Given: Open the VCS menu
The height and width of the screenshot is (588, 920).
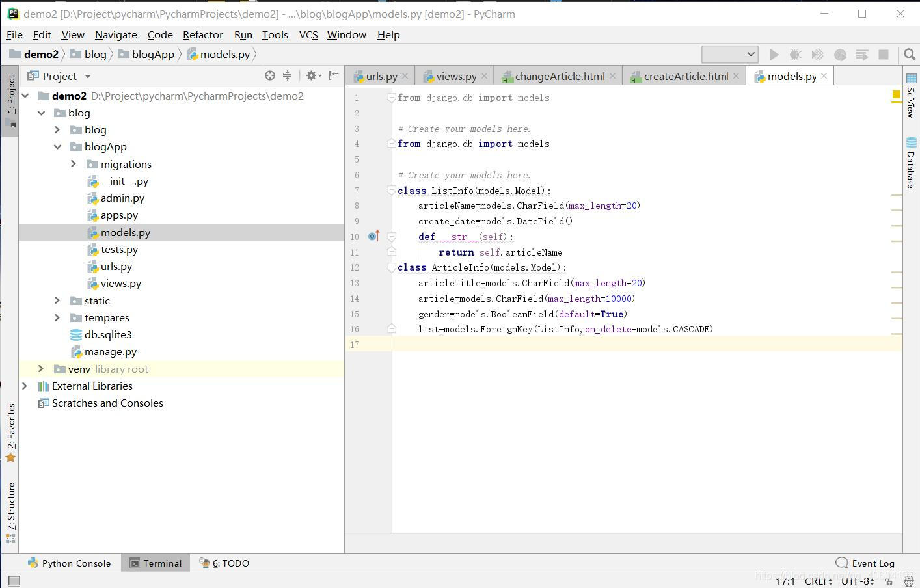Looking at the screenshot, I should [x=308, y=34].
